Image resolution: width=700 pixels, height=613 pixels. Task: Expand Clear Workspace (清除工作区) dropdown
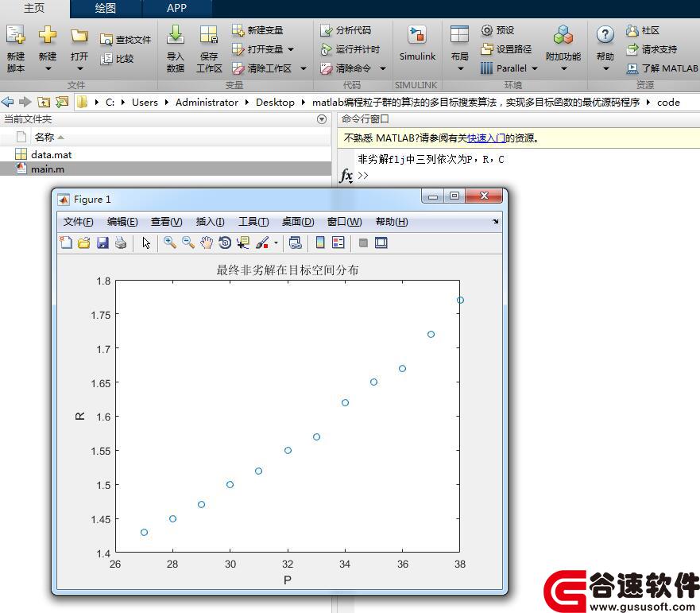pos(304,68)
